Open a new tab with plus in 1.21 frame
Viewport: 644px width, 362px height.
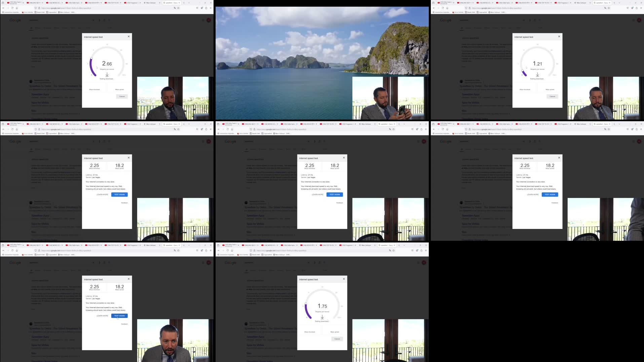(614, 3)
